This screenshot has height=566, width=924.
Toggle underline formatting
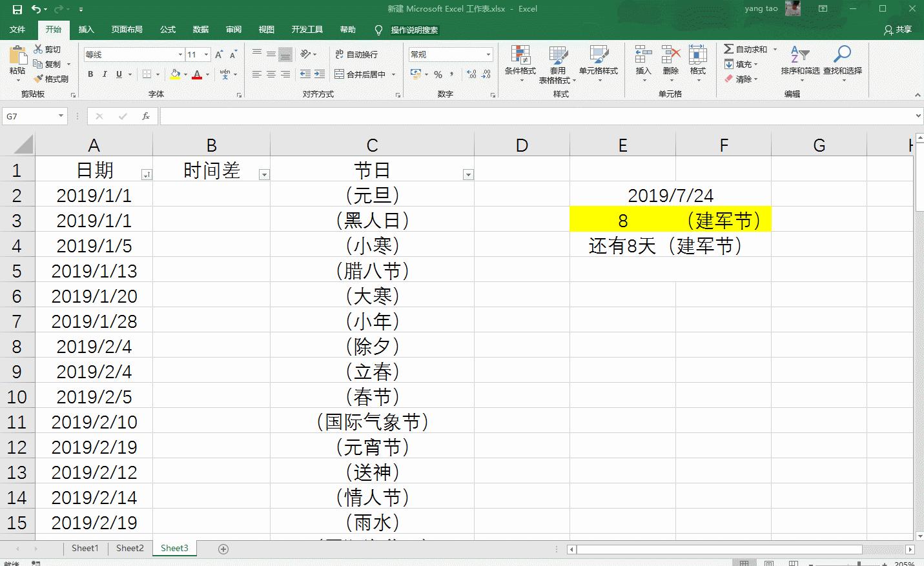click(x=119, y=75)
